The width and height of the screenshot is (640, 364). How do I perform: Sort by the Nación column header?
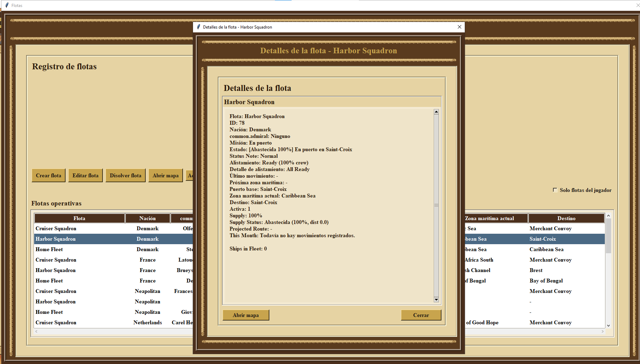148,218
